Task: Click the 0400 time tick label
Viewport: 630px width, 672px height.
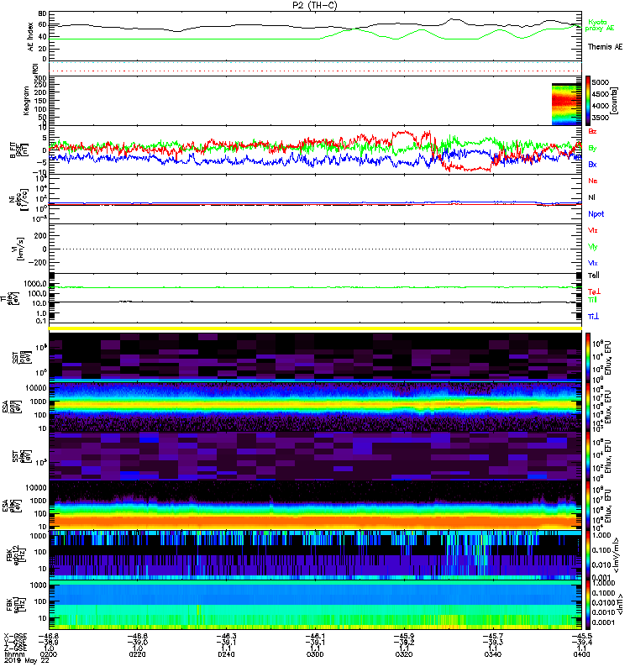Action: pos(581,654)
